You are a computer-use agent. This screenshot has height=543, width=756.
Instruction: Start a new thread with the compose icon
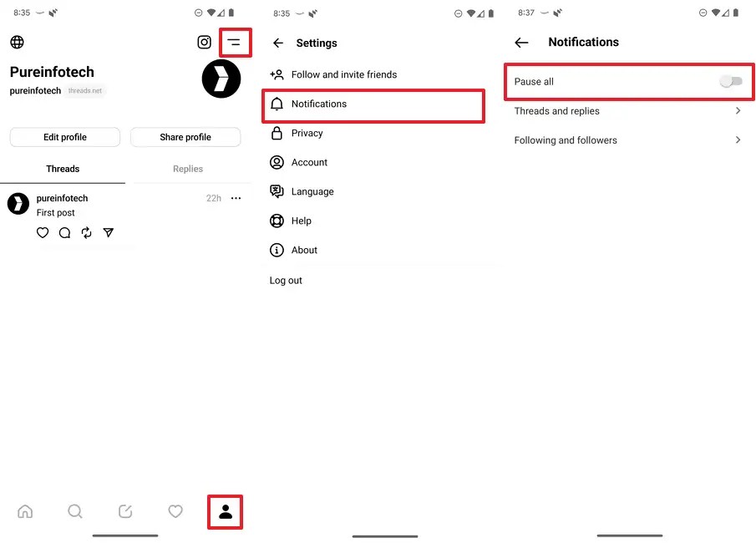125,511
